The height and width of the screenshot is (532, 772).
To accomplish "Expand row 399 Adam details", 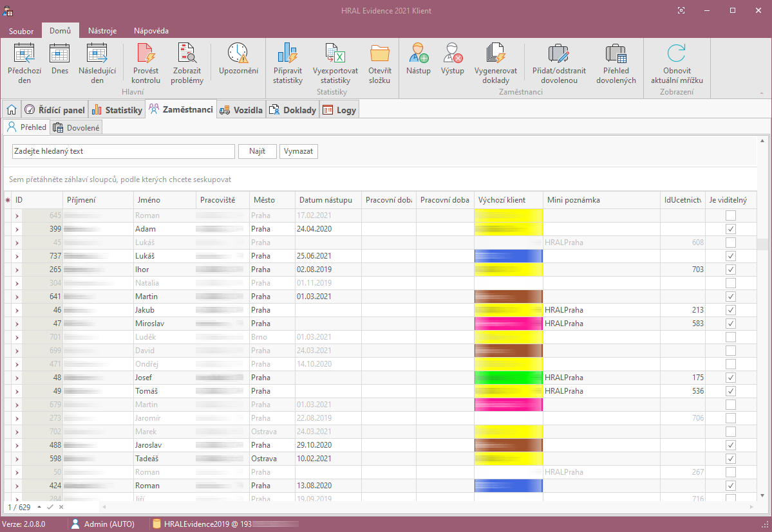I will pyautogui.click(x=17, y=229).
